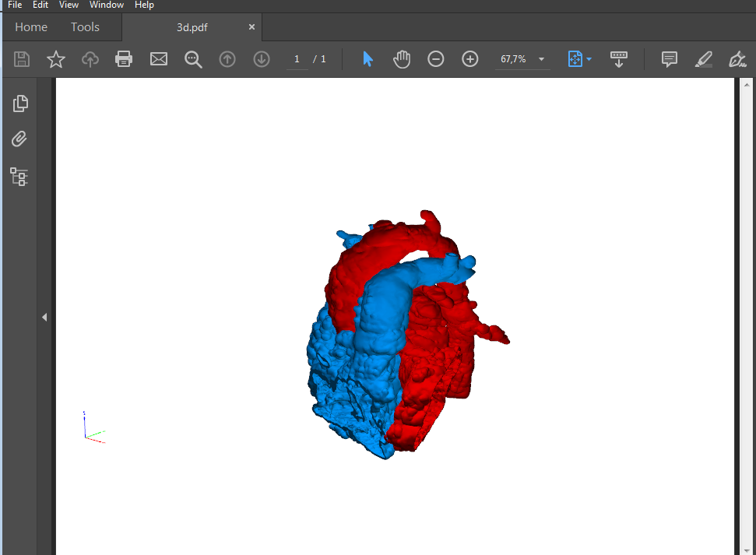Add a comment sticky note
The image size is (756, 555).
[x=670, y=59]
